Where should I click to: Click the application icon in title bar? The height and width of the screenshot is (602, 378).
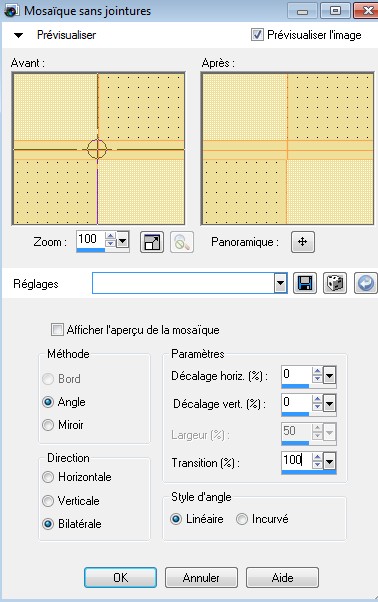coord(11,10)
